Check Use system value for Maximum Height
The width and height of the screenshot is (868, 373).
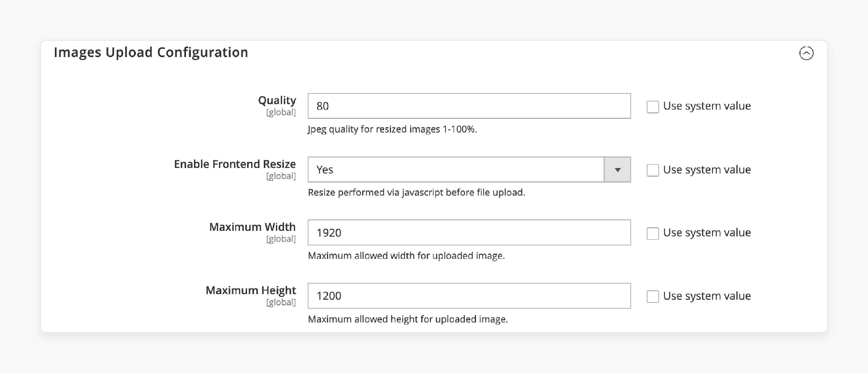tap(653, 297)
